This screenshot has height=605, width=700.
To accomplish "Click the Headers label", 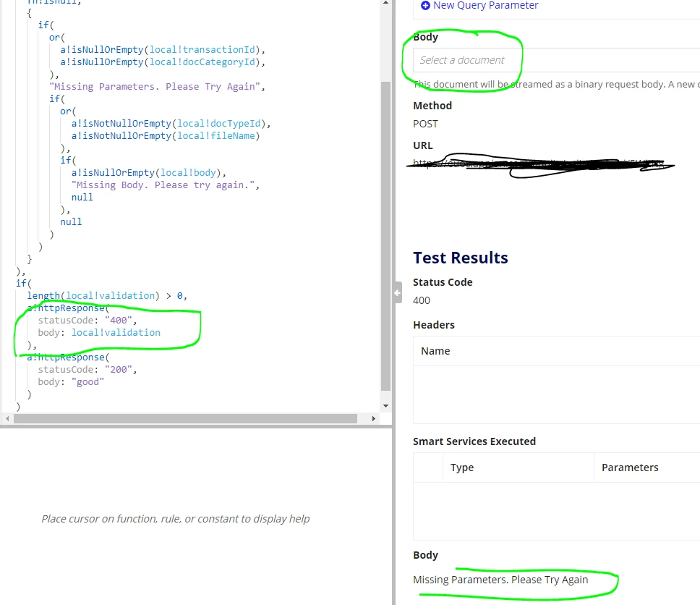I will pyautogui.click(x=433, y=325).
